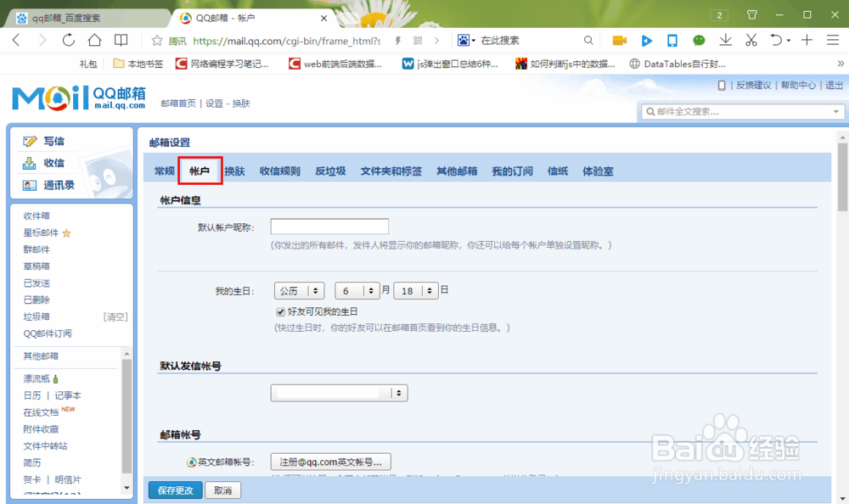The width and height of the screenshot is (849, 504).
Task: Open the QR code icon in address bar
Action: pos(418,41)
